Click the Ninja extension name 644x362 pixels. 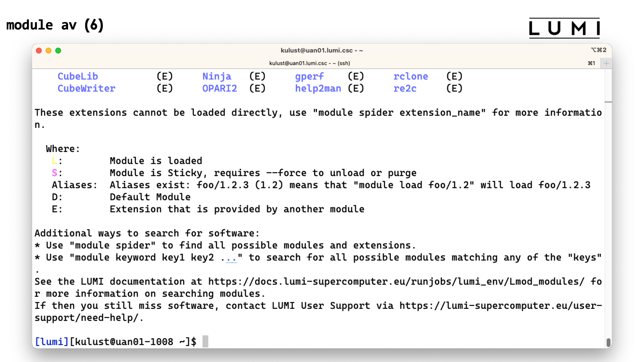point(217,76)
